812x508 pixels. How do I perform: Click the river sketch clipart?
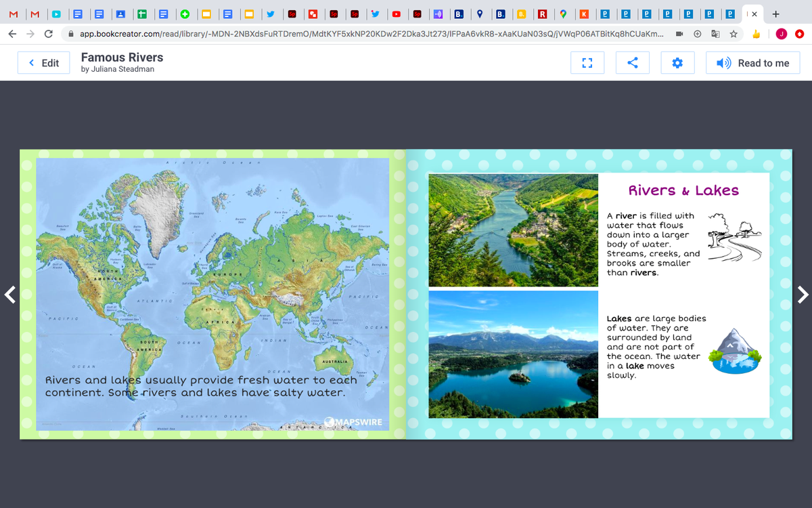pyautogui.click(x=734, y=238)
